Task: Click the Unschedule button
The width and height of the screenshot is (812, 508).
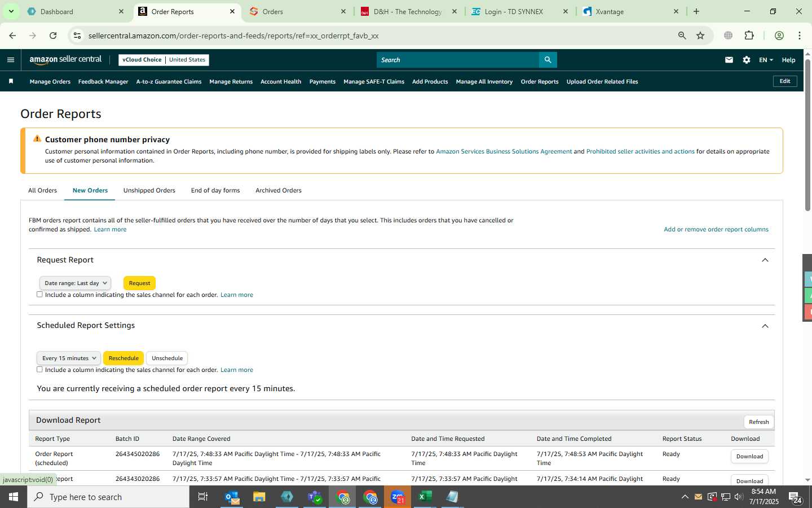Action: (167, 358)
